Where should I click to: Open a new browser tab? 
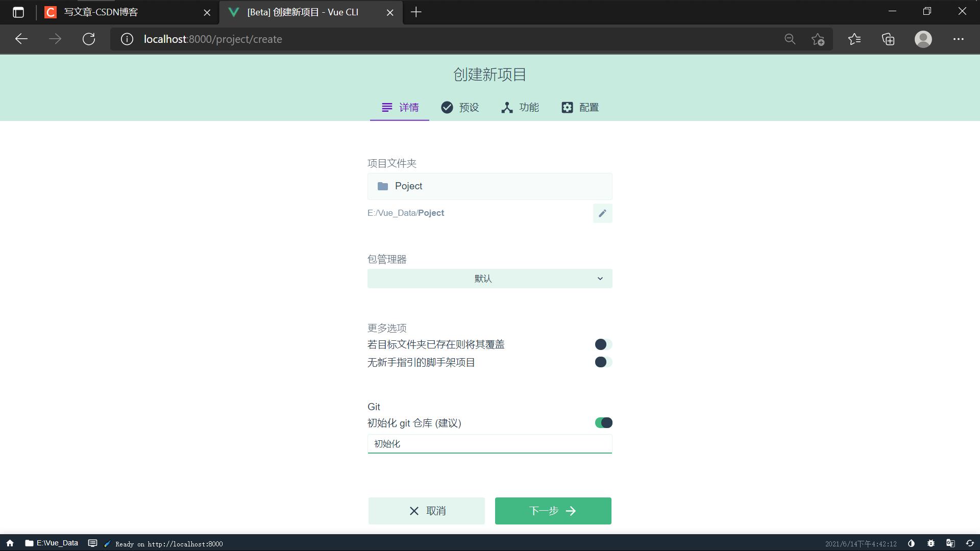416,12
